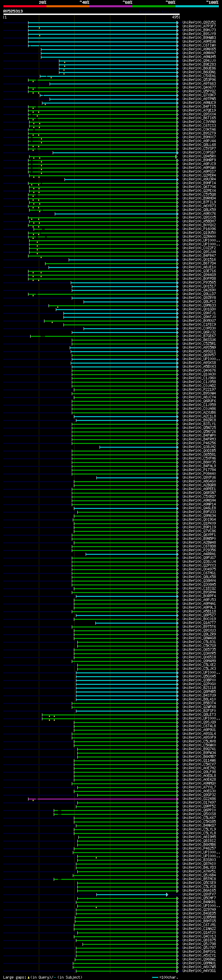The height and width of the screenshot is (980, 222).
Task: Click the red 20% identity legend bar
Action: click(x=25, y=6)
